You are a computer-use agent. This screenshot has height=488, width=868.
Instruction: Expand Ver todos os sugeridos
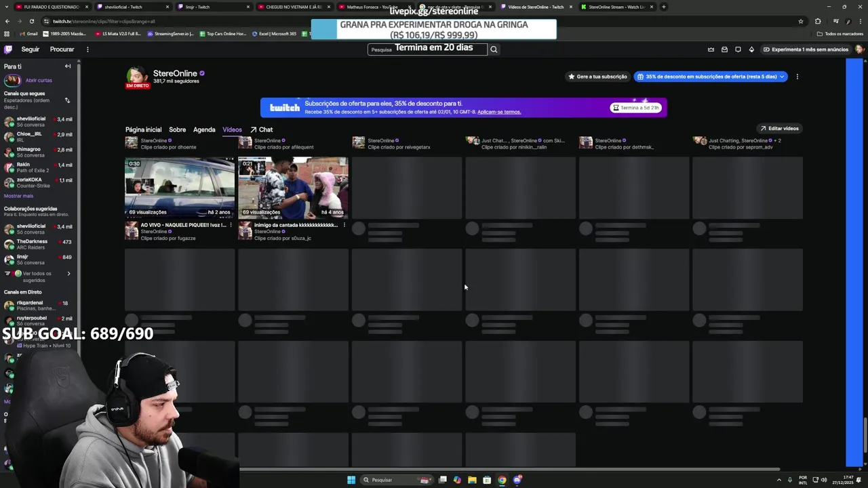pyautogui.click(x=37, y=277)
